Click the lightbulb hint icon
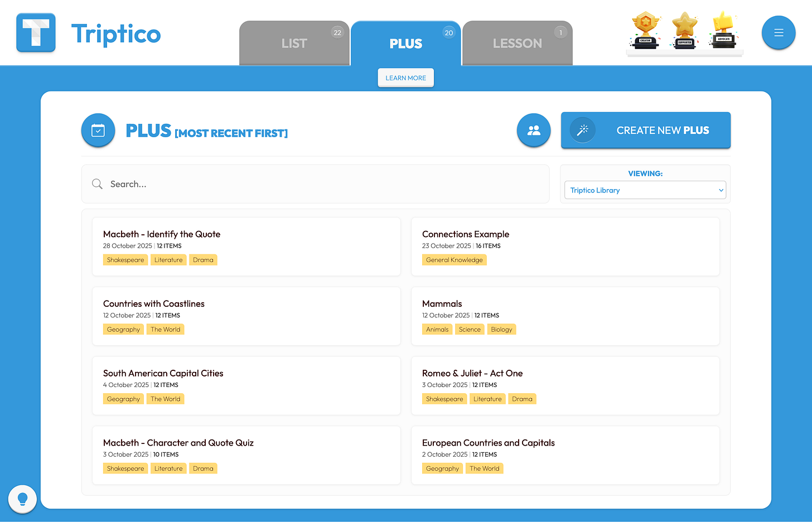 pos(22,499)
